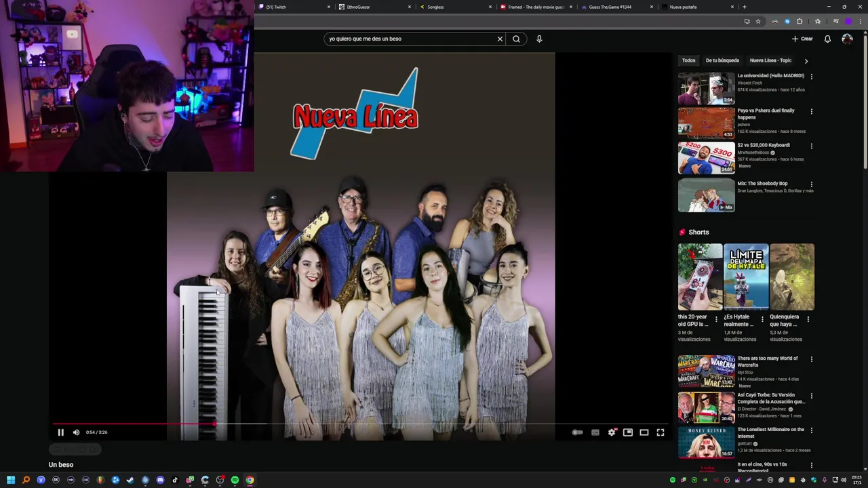Open Spotify from the taskbar

pyautogui.click(x=235, y=480)
